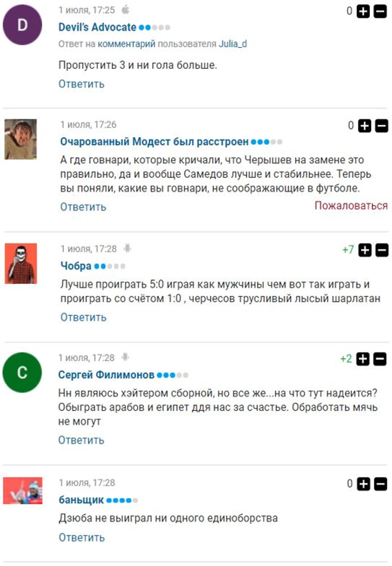
Task: Downvote Devil's Advocate comment with minus icon
Action: [380, 12]
